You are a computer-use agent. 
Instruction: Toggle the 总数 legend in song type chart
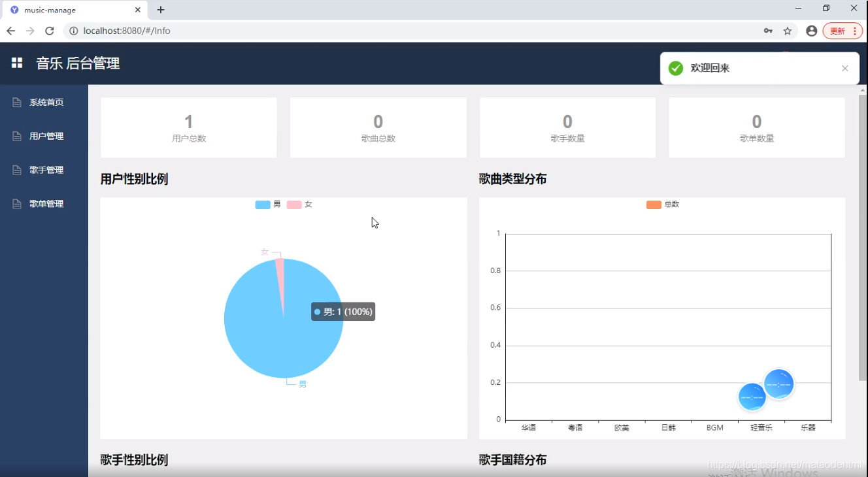point(663,205)
